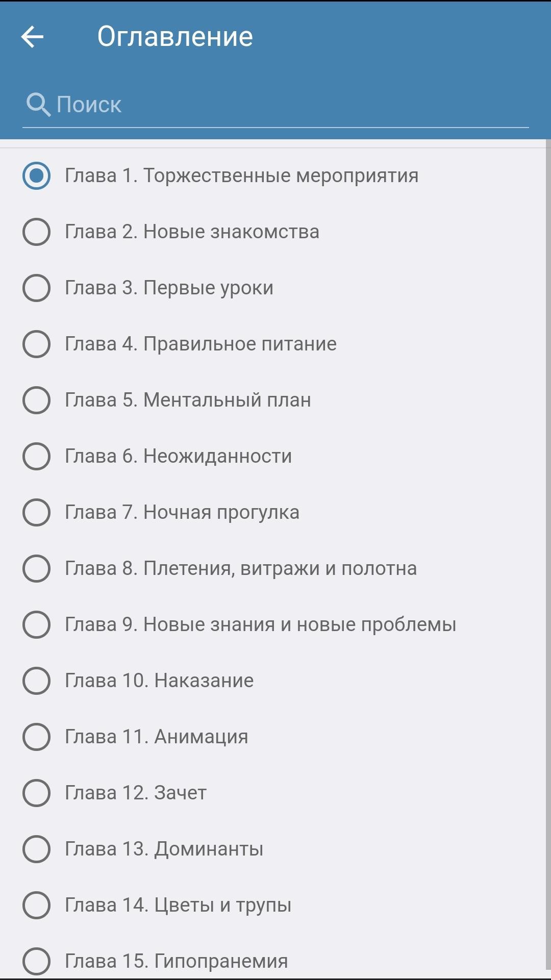Screen dimensions: 551x980
Task: Click the Оглавление header title
Action: click(175, 37)
